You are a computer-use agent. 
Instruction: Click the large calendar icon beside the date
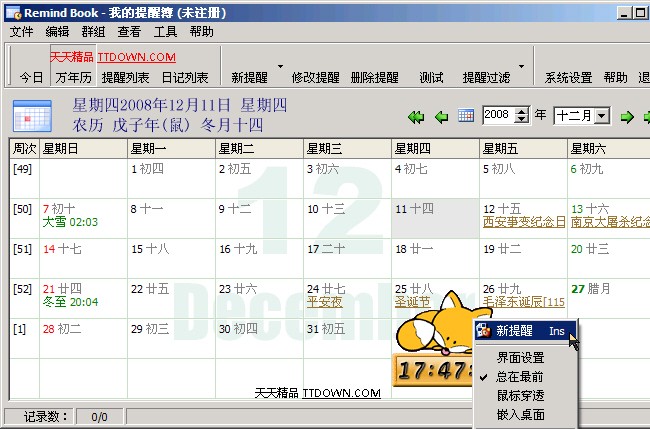coord(32,116)
